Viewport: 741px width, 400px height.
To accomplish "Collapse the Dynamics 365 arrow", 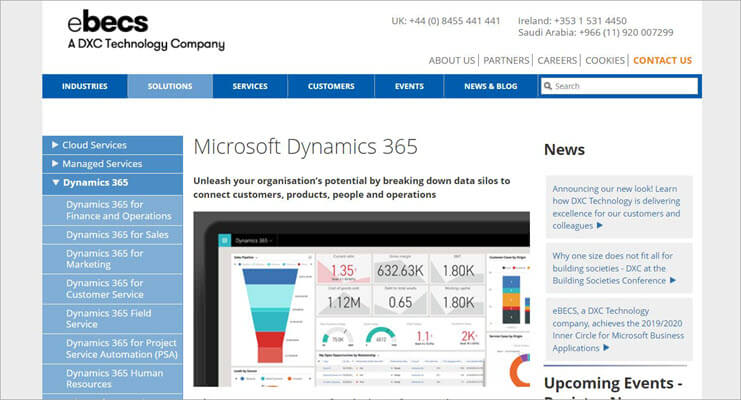I will (56, 182).
